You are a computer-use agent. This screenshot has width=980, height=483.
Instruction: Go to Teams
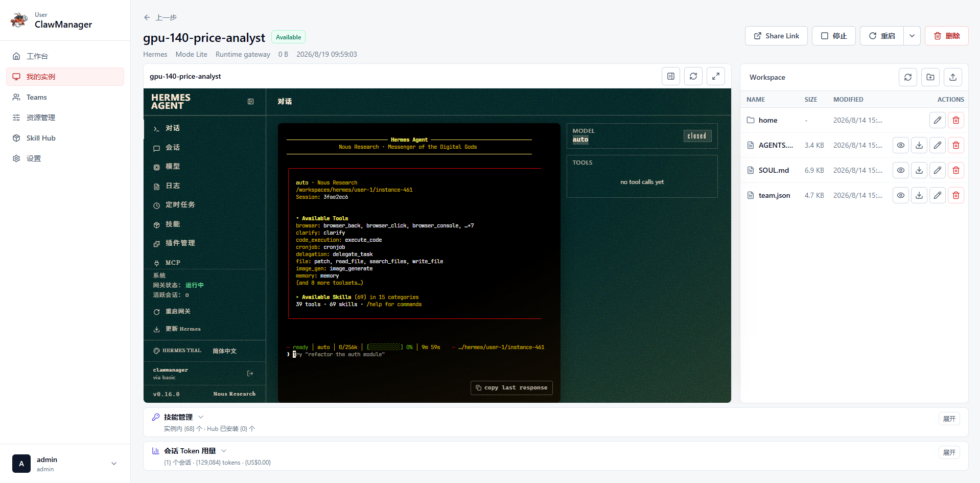tap(65, 97)
